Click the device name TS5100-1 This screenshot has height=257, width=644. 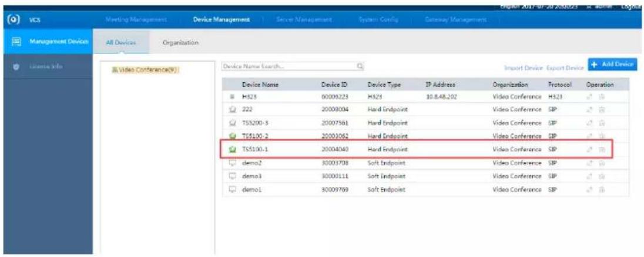pos(255,150)
